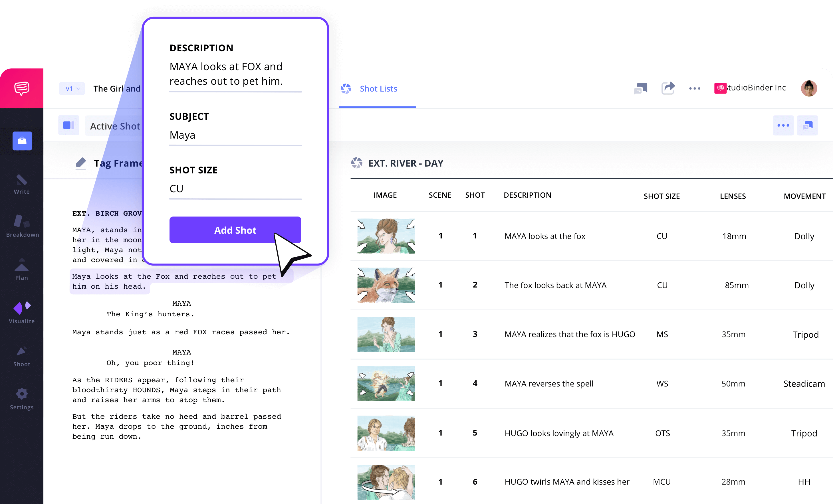833x504 pixels.
Task: Click the pencil icon next to Tag Frame
Action: [80, 163]
